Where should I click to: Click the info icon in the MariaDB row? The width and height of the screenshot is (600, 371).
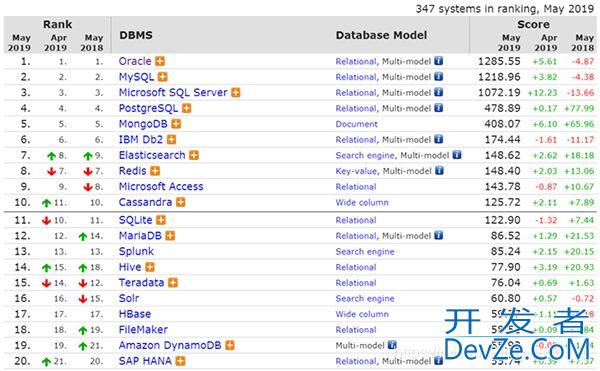tap(439, 235)
